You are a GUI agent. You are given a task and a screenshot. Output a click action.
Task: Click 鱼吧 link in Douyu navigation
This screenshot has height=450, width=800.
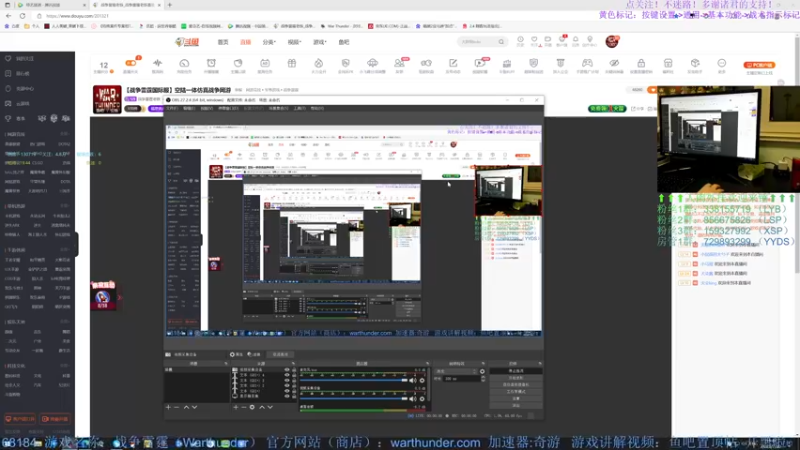(x=344, y=42)
